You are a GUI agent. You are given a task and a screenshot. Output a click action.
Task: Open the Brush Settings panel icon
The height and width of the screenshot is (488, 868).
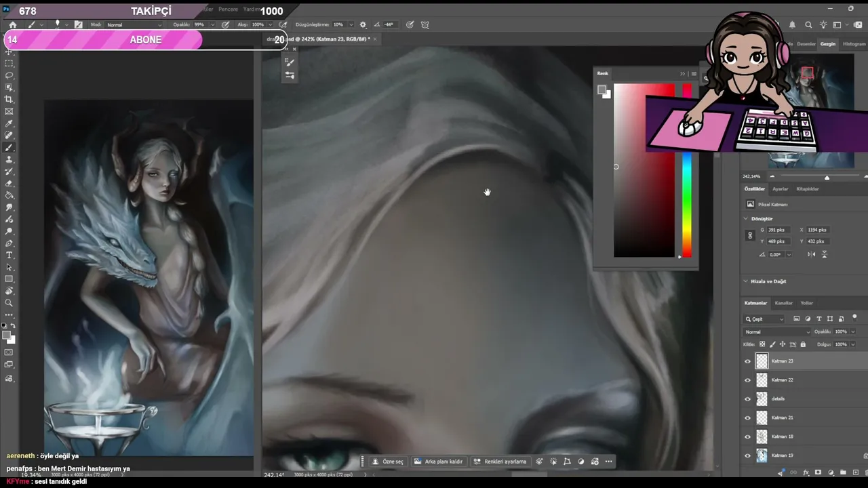(79, 24)
